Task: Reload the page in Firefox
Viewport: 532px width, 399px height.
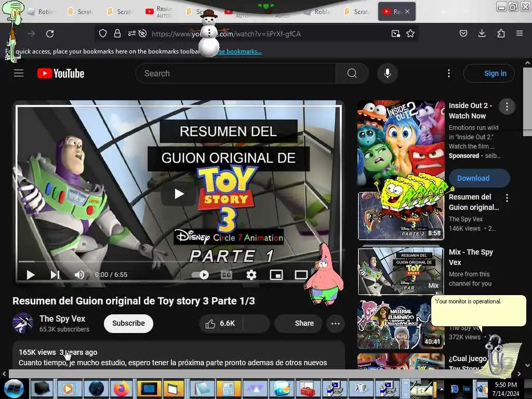Action: [x=50, y=34]
